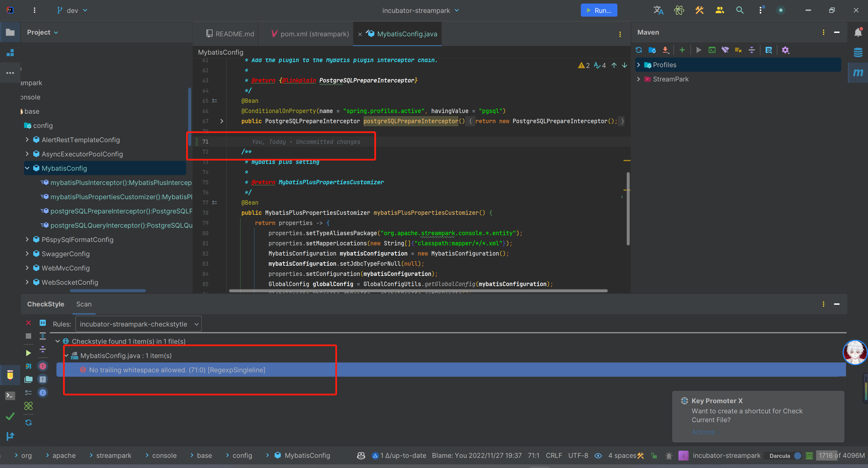The image size is (868, 468).
Task: Click the editor horizontal scrollbar
Action: coord(418,291)
